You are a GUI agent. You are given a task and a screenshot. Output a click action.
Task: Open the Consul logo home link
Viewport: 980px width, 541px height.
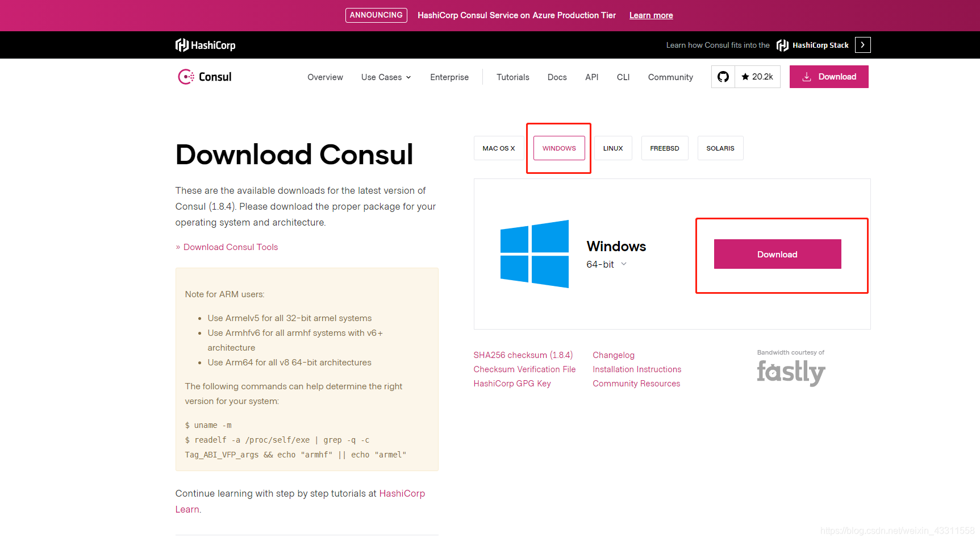coord(205,77)
